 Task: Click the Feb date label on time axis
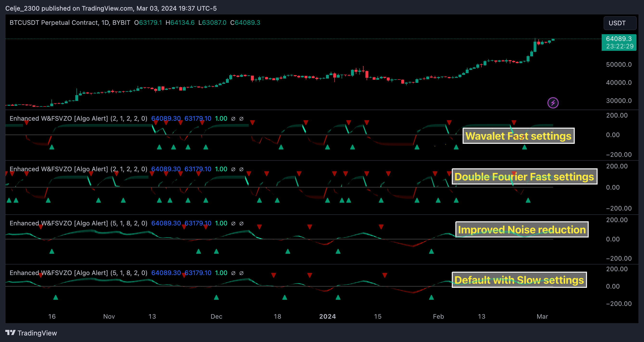[x=439, y=316]
